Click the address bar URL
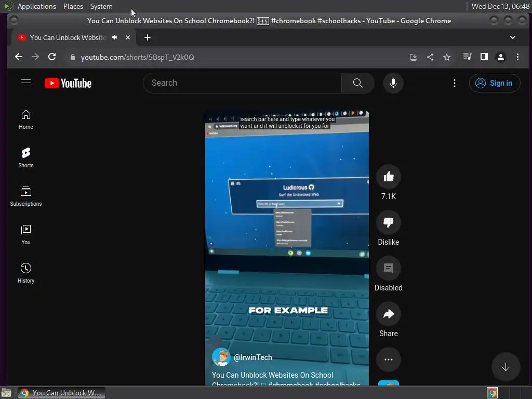 point(137,57)
